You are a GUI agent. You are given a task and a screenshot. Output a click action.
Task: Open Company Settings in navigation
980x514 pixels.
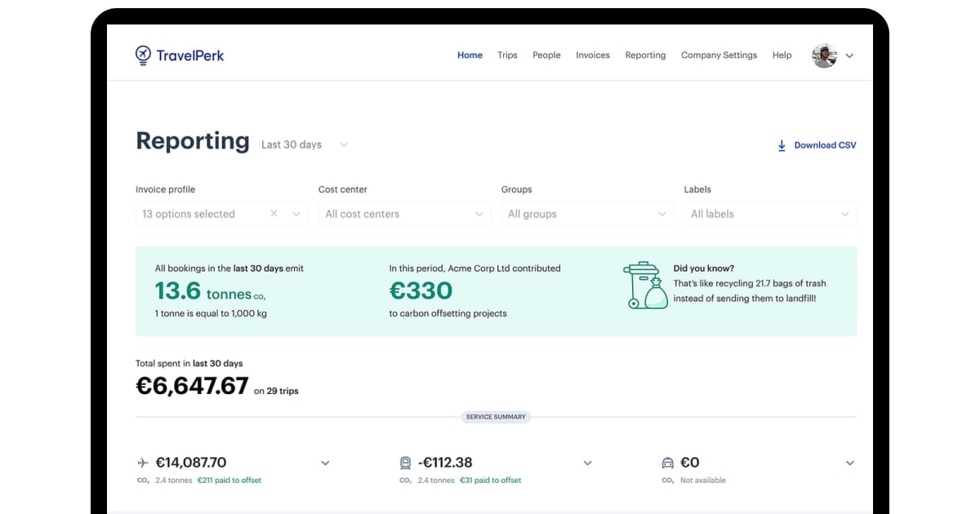coord(719,55)
